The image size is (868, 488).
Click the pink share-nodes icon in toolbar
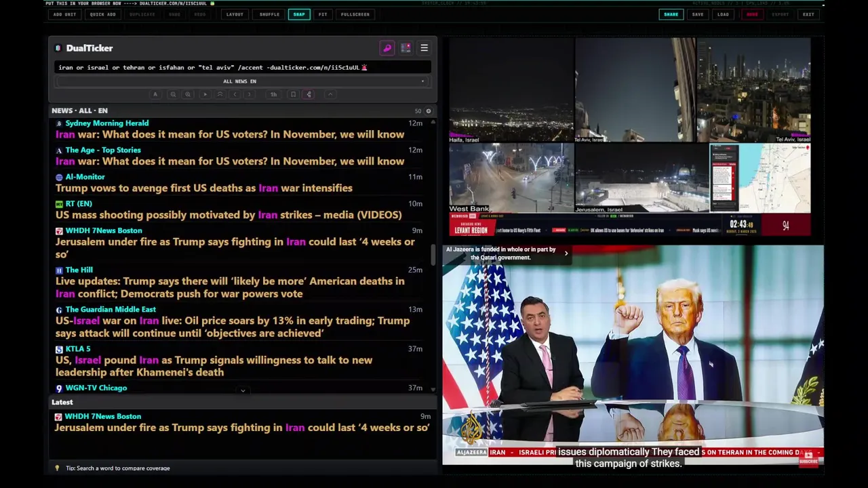309,94
